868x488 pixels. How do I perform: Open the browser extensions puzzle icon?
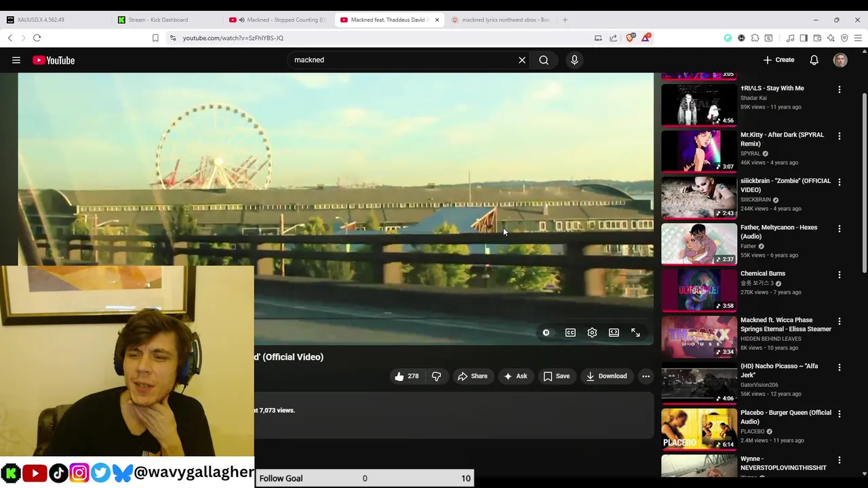[755, 38]
